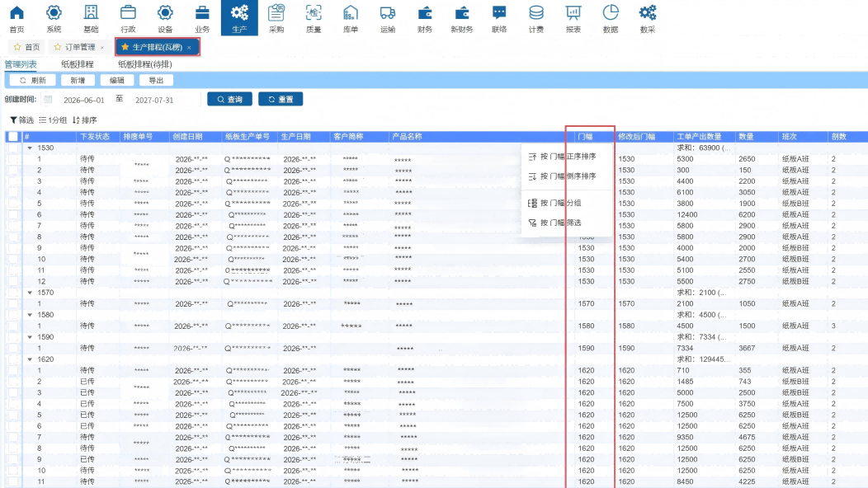Open the 质量 (quality) module icon

coord(314,17)
